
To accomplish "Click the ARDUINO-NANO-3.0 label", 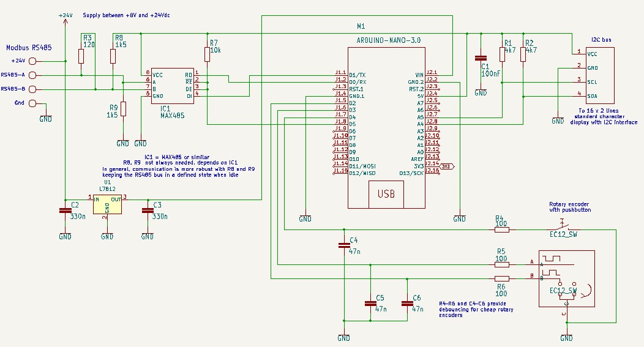I will pos(389,40).
